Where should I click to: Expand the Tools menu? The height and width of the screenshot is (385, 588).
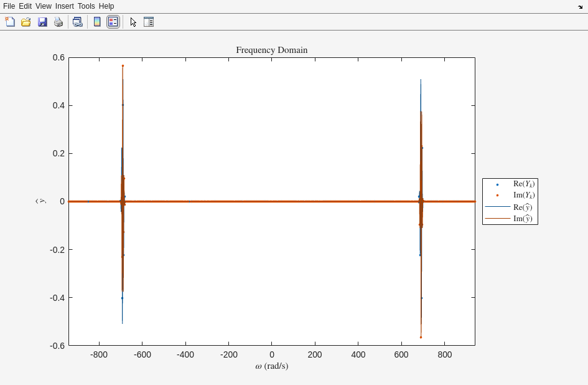(86, 6)
